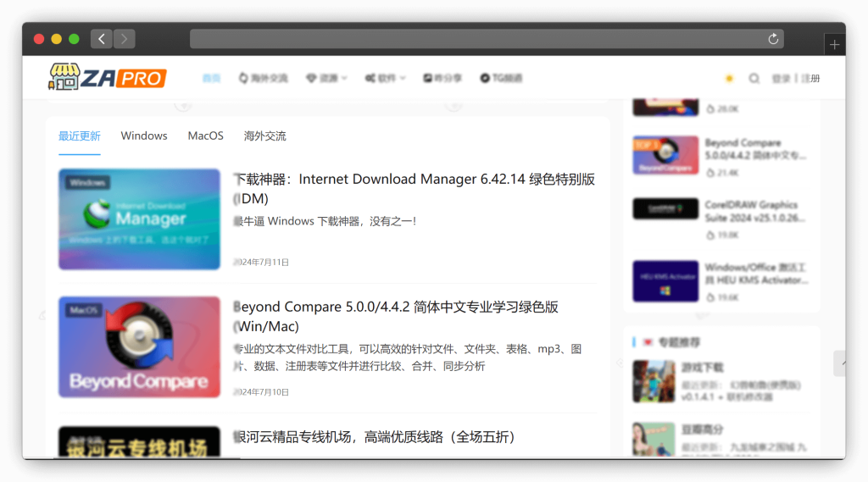Click the browser address bar

pyautogui.click(x=475, y=39)
